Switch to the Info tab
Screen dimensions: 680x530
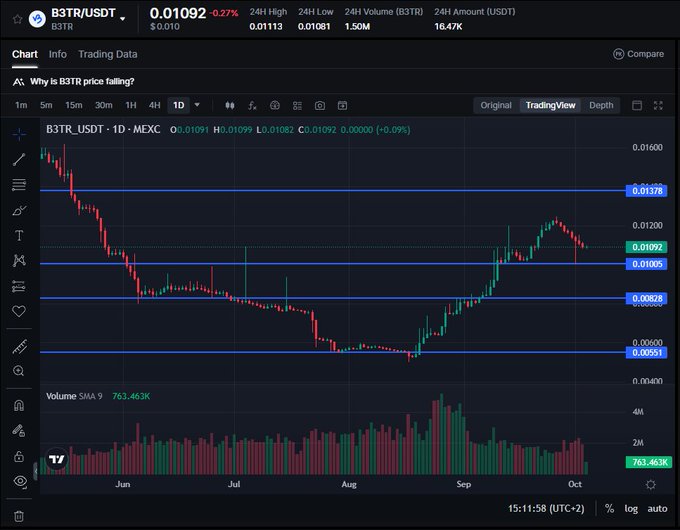[58, 54]
